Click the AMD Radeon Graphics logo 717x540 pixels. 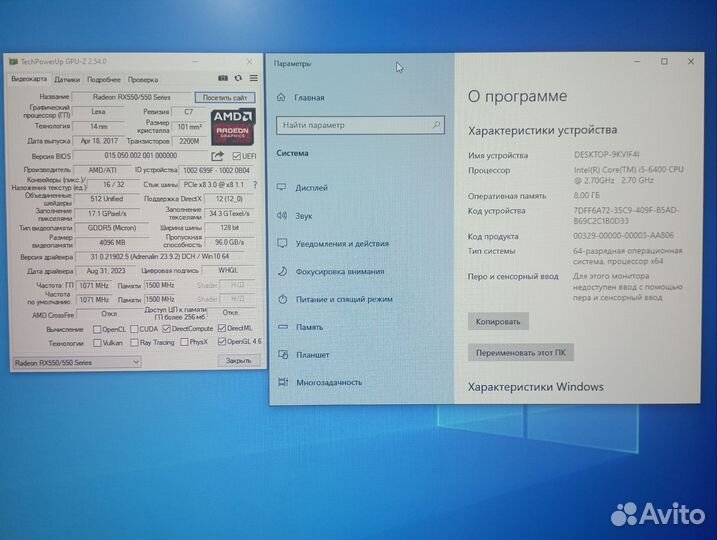point(233,127)
